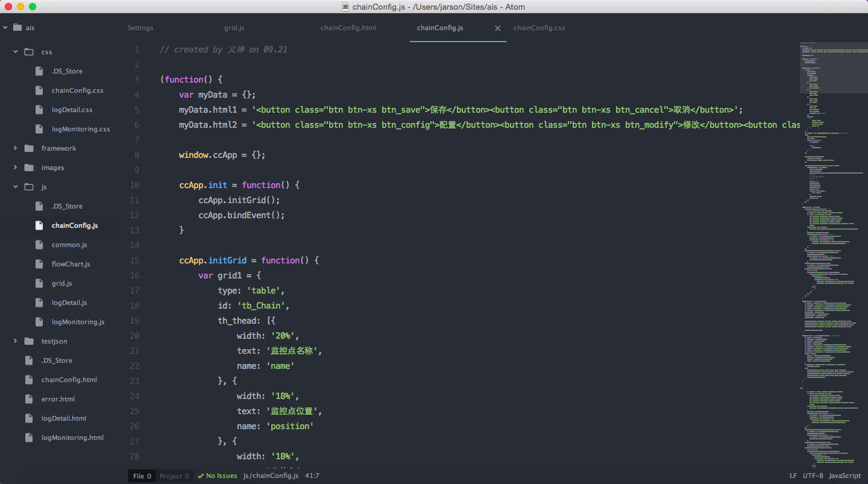This screenshot has height=484, width=868.
Task: Click the folder icon for css
Action: click(x=30, y=51)
